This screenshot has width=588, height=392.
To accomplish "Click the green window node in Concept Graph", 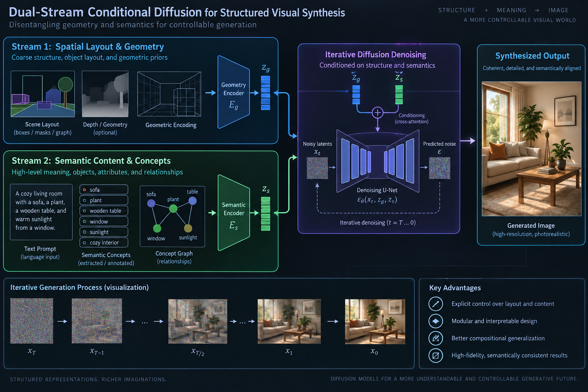I will tap(157, 229).
